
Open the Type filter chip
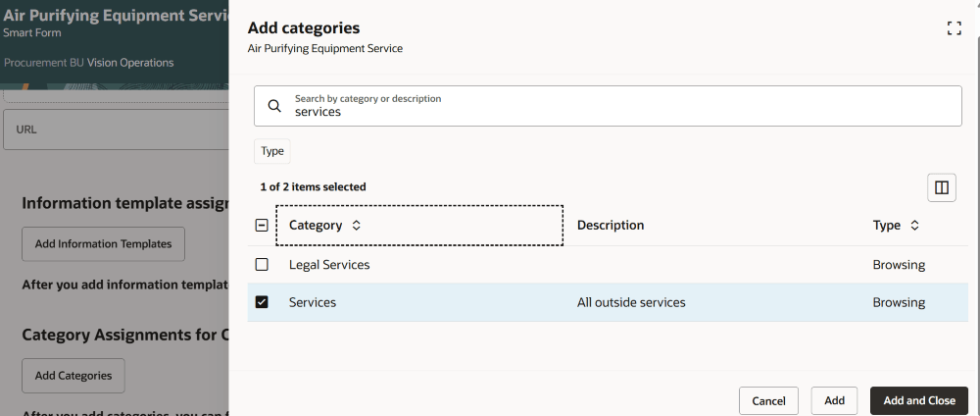(x=271, y=151)
